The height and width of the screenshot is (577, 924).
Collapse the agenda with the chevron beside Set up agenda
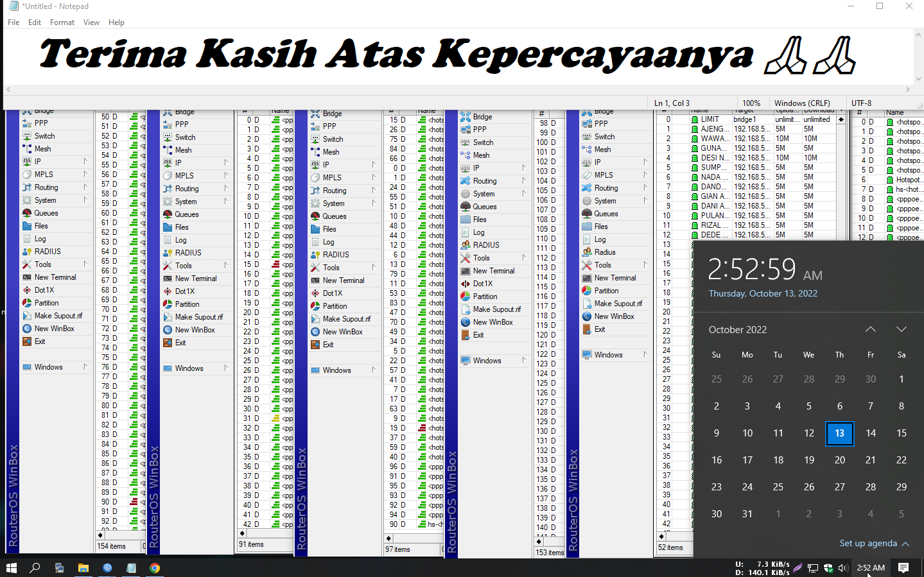[x=905, y=544]
